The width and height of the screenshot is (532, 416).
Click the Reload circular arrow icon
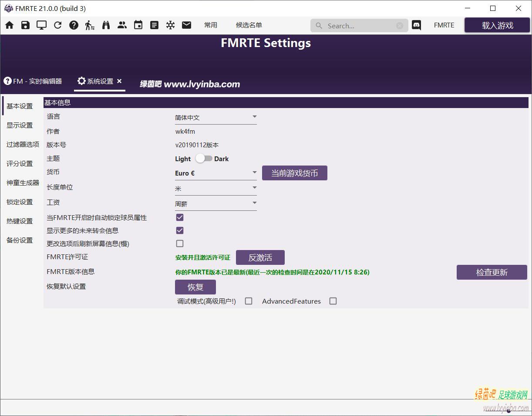[57, 25]
